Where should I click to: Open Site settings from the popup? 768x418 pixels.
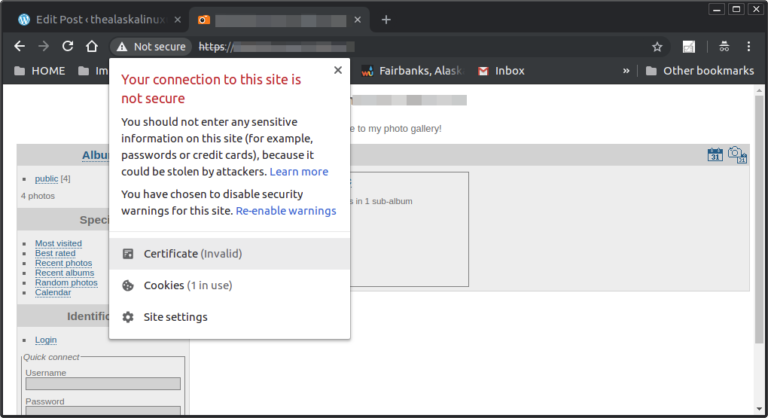click(175, 317)
